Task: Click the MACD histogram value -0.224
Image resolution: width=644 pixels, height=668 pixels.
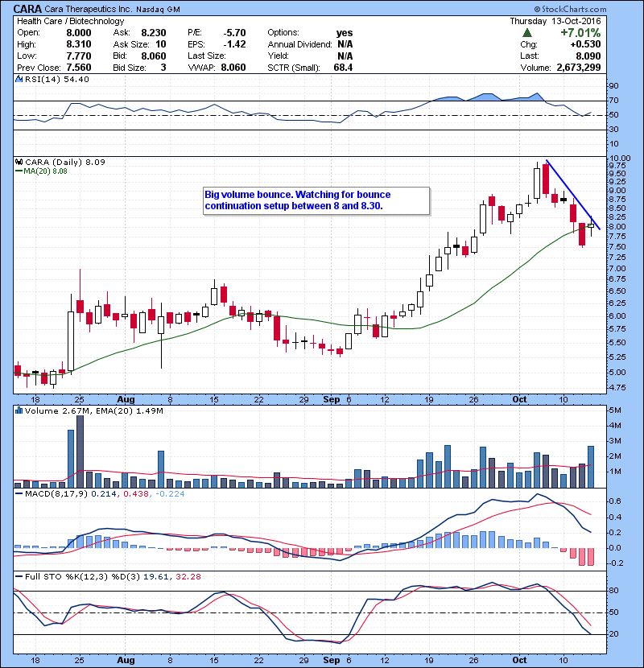Action: (170, 494)
